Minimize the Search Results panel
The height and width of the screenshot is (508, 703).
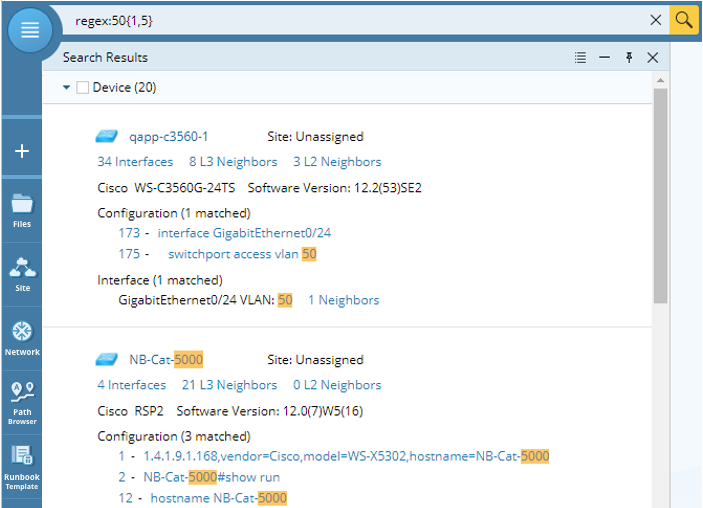604,57
